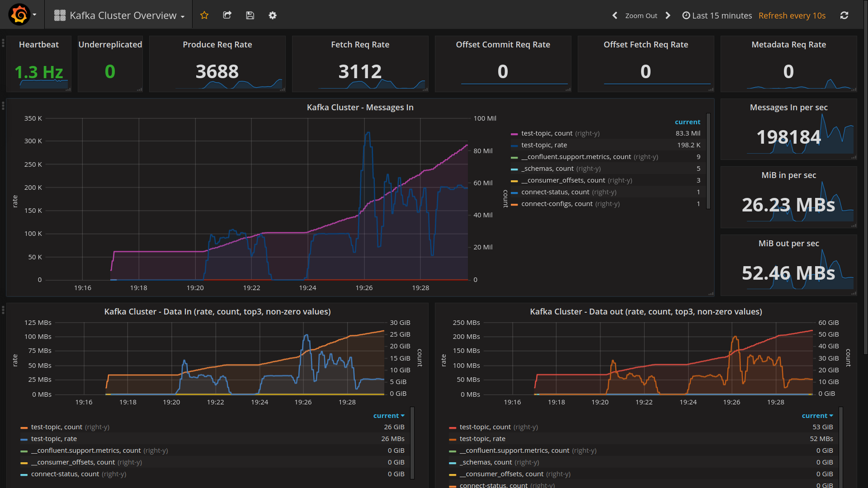Viewport: 868px width, 488px height.
Task: Open Heartbeat panel title menu
Action: [39, 44]
